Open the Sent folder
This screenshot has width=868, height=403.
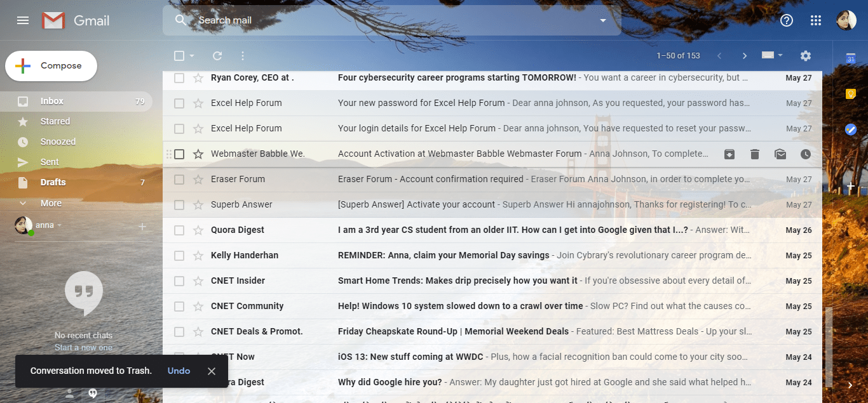[x=49, y=162]
